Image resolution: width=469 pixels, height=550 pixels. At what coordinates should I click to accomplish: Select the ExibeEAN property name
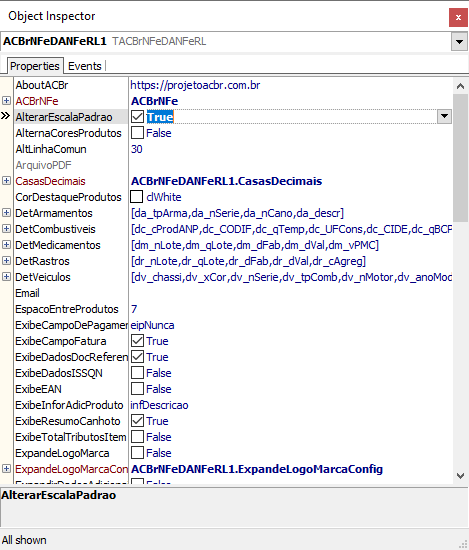(x=39, y=389)
